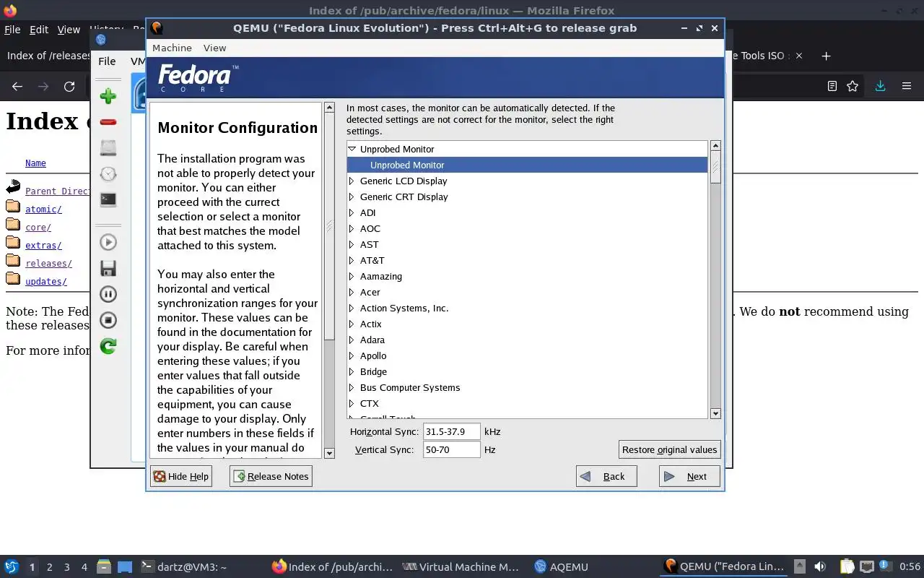Expand the Generic LCD Display group
This screenshot has height=578, width=924.
(x=352, y=181)
